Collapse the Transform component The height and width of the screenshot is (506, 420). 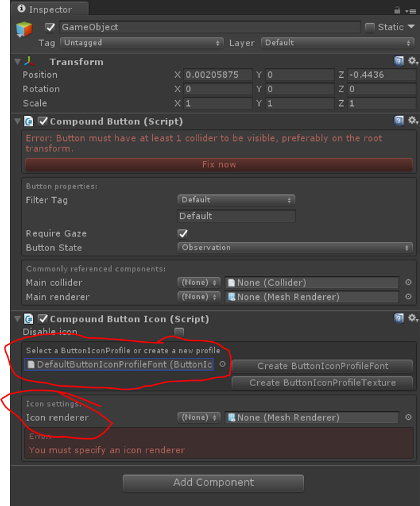(18, 62)
